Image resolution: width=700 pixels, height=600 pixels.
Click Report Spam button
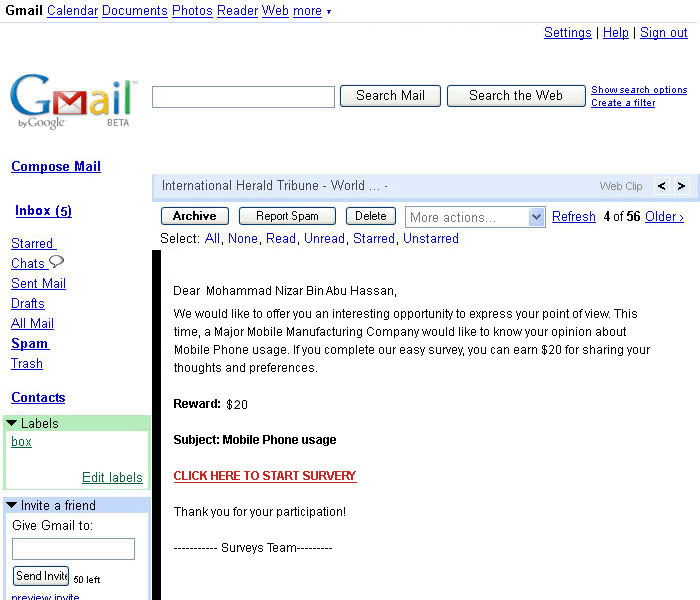coord(287,216)
